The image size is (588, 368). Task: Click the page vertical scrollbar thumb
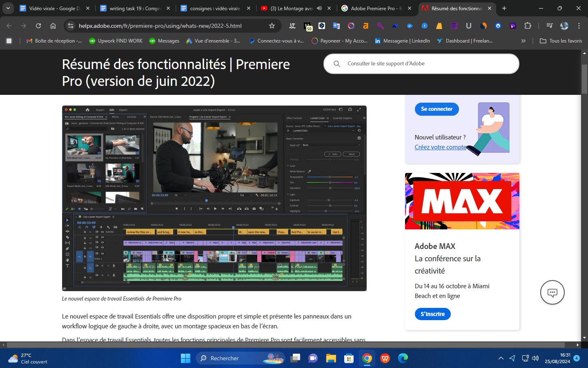coord(584,79)
